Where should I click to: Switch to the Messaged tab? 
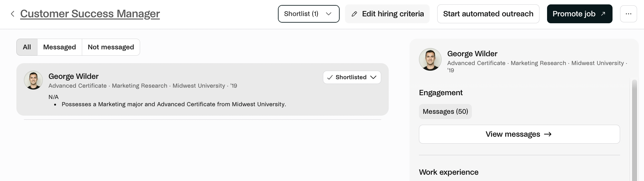[59, 47]
